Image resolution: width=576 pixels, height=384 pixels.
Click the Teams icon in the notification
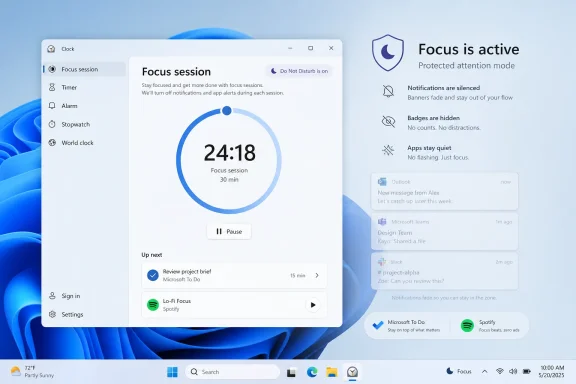tap(382, 222)
